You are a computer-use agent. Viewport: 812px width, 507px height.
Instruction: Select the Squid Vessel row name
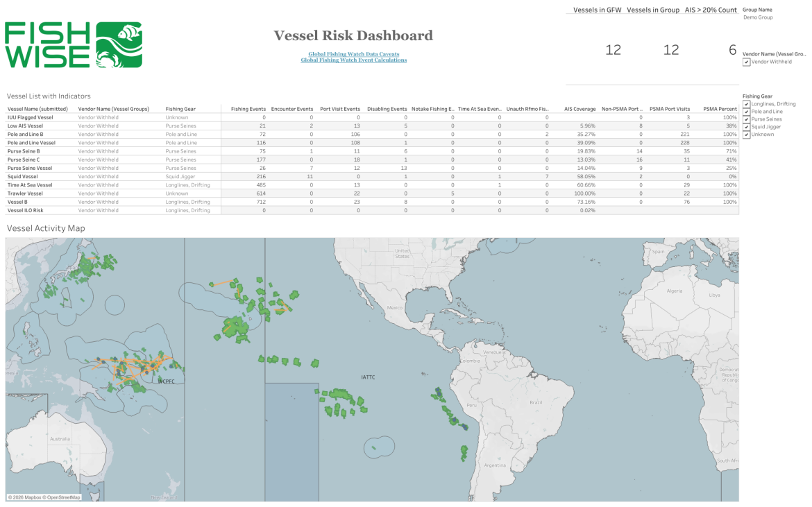25,176
